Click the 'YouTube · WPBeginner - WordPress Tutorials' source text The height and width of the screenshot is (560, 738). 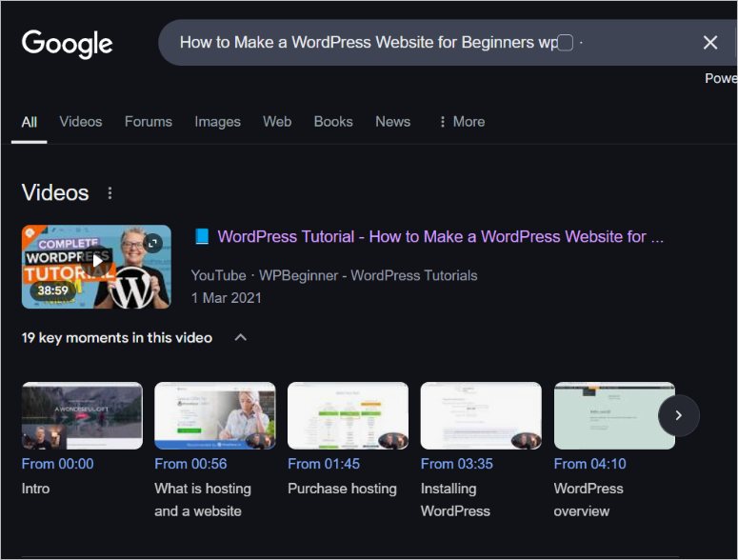tap(334, 275)
